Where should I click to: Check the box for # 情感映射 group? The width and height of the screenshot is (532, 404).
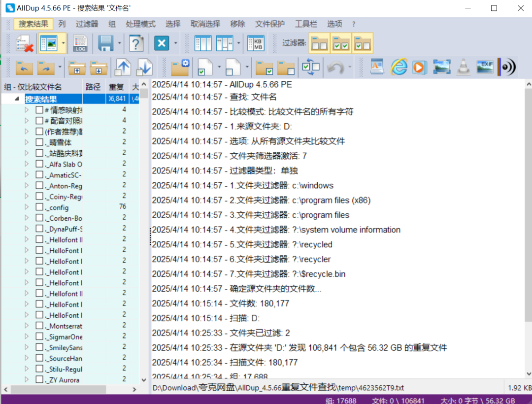tap(39, 110)
